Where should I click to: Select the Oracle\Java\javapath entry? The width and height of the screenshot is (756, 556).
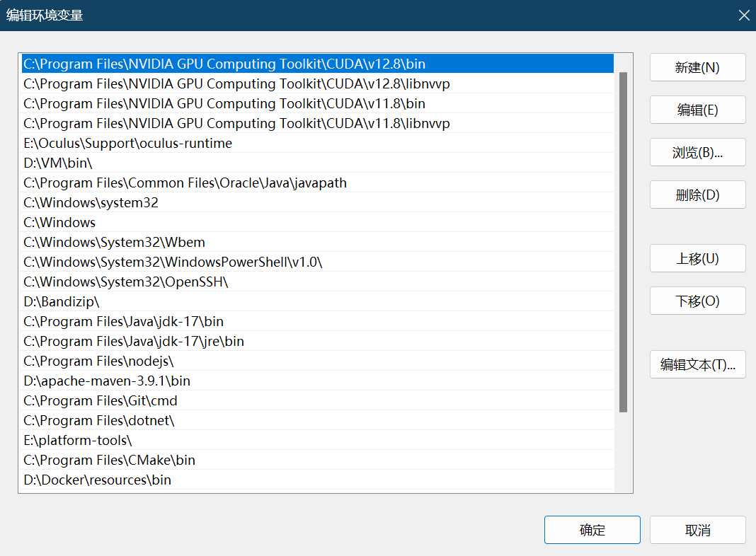click(x=318, y=183)
